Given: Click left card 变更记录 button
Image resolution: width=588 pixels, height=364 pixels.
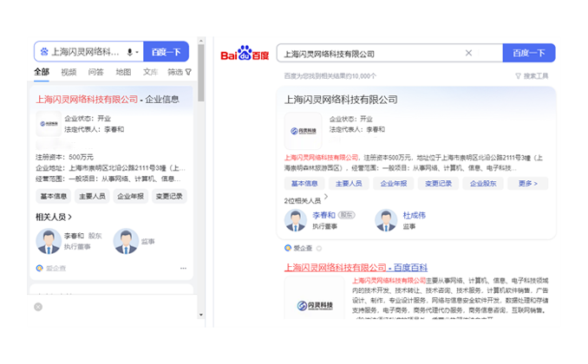Looking at the screenshot, I should (x=169, y=196).
